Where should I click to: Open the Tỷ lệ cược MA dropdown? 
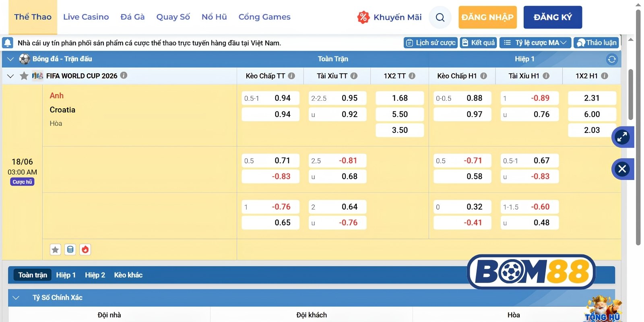point(535,43)
